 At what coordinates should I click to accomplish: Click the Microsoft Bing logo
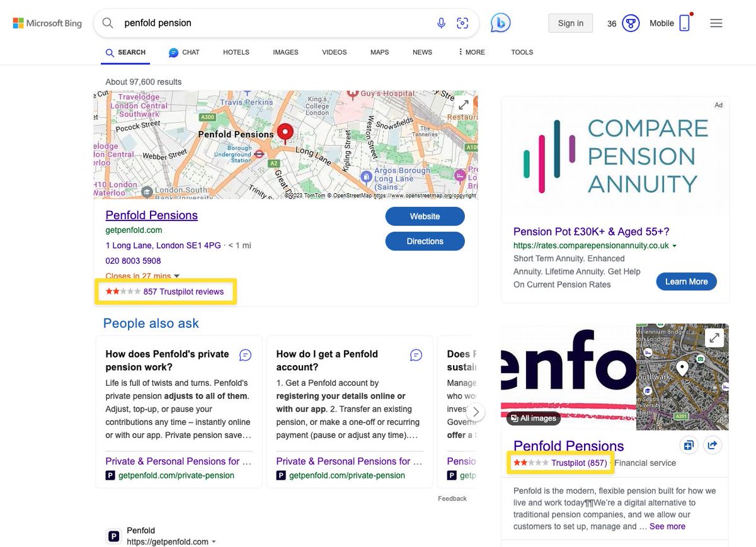(47, 23)
